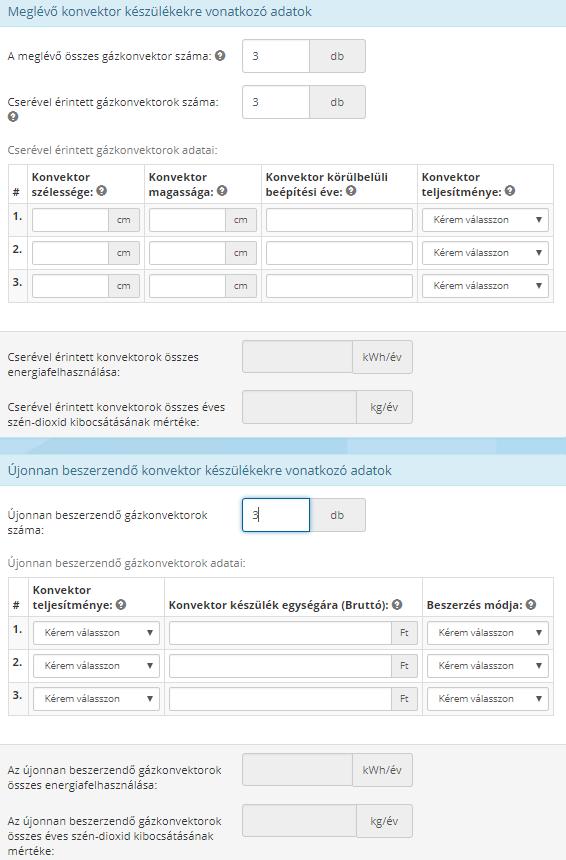This screenshot has width=566, height=860.
Task: Open help icon for Konvektor szélessége
Action: pos(101,191)
